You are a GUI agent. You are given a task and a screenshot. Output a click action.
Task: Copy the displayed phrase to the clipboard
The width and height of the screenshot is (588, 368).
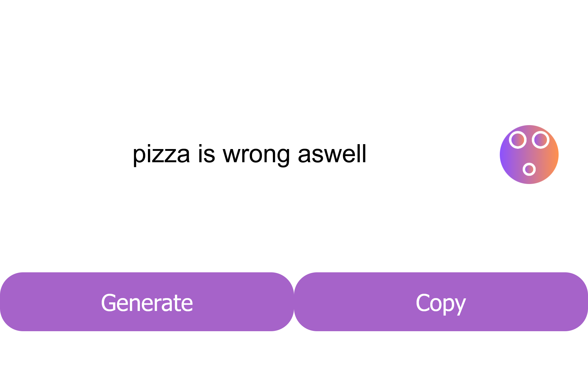[441, 302]
